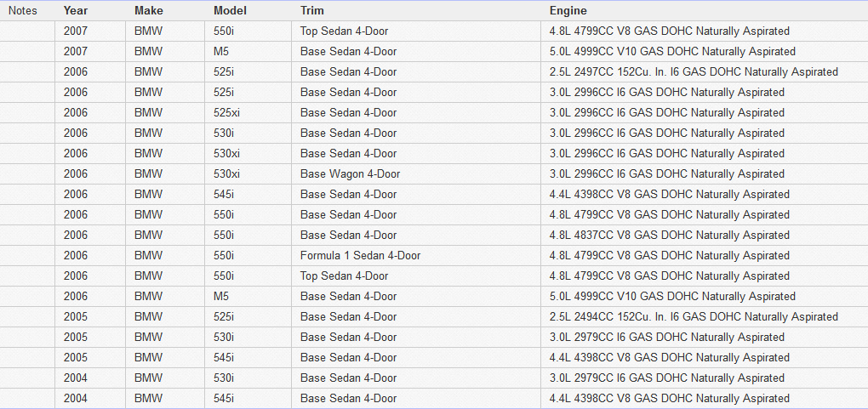Click the 550i model in the 2007 row

226,31
